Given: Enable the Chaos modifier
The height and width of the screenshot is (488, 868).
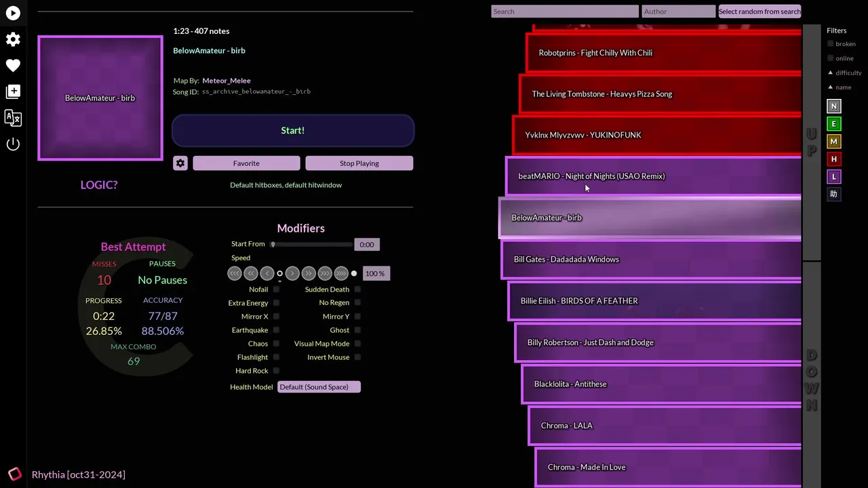Looking at the screenshot, I should (x=276, y=344).
